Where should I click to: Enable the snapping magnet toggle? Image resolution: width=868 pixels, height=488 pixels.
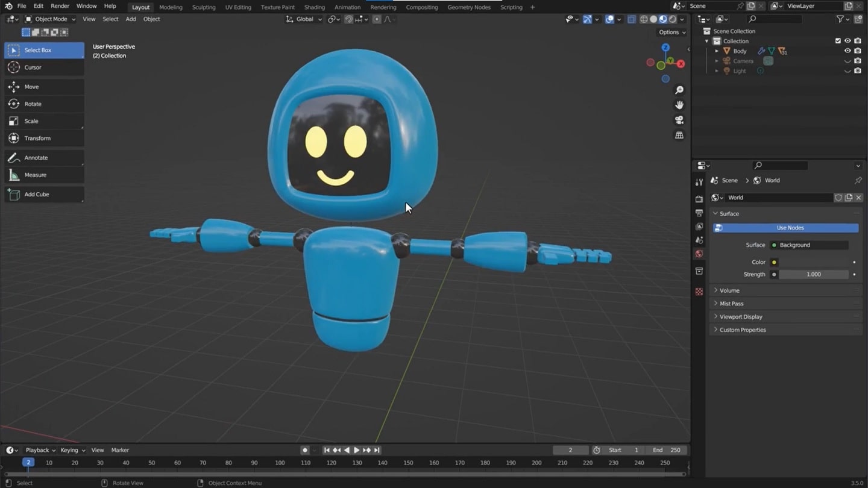click(x=348, y=19)
